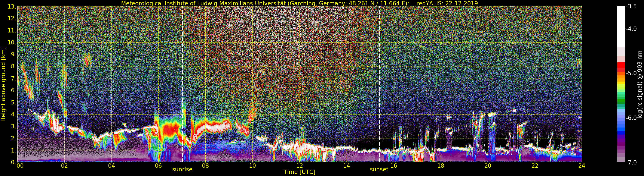Click the '11.' height tick label

tap(12, 31)
